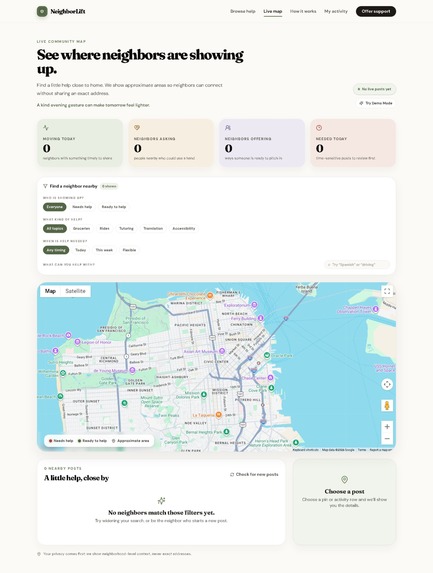Open map Keyboard shortcuts link

point(305,450)
